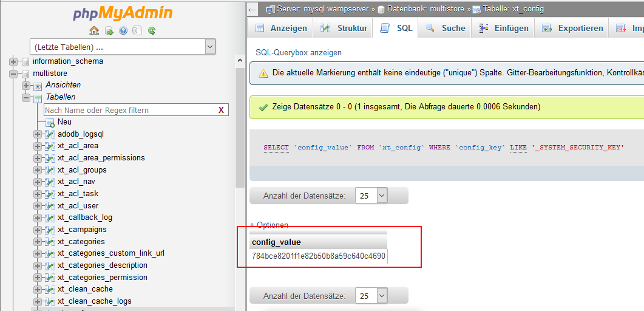Open upper Anzahl der Datensätze dropdown
Viewport: 644px width, 311px height.
click(x=371, y=196)
